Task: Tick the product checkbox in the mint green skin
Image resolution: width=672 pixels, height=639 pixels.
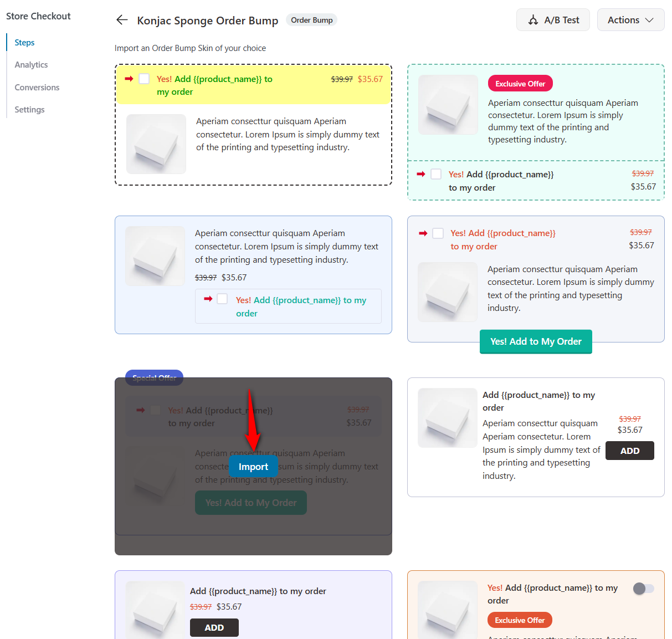Action: [436, 174]
